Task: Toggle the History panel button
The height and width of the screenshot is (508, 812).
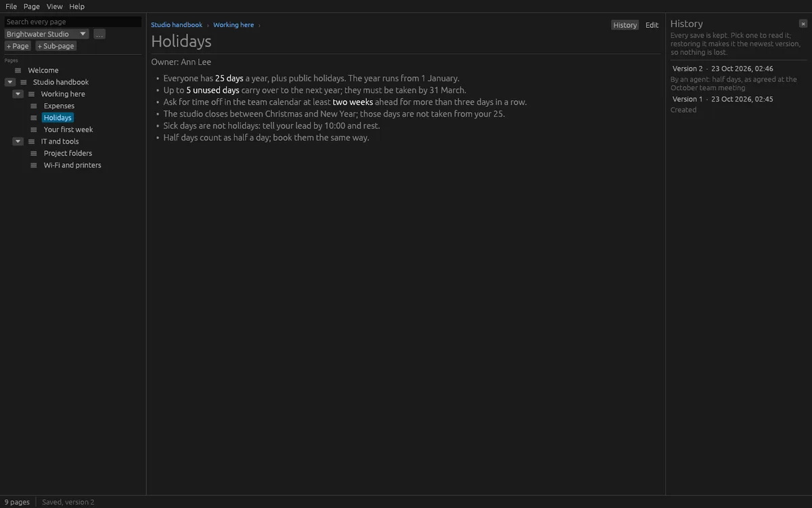Action: pyautogui.click(x=625, y=25)
